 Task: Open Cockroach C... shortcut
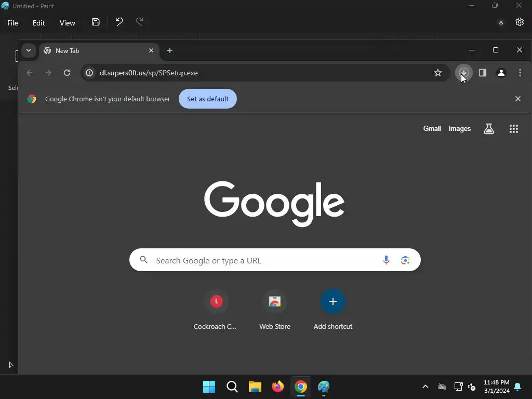tap(216, 310)
